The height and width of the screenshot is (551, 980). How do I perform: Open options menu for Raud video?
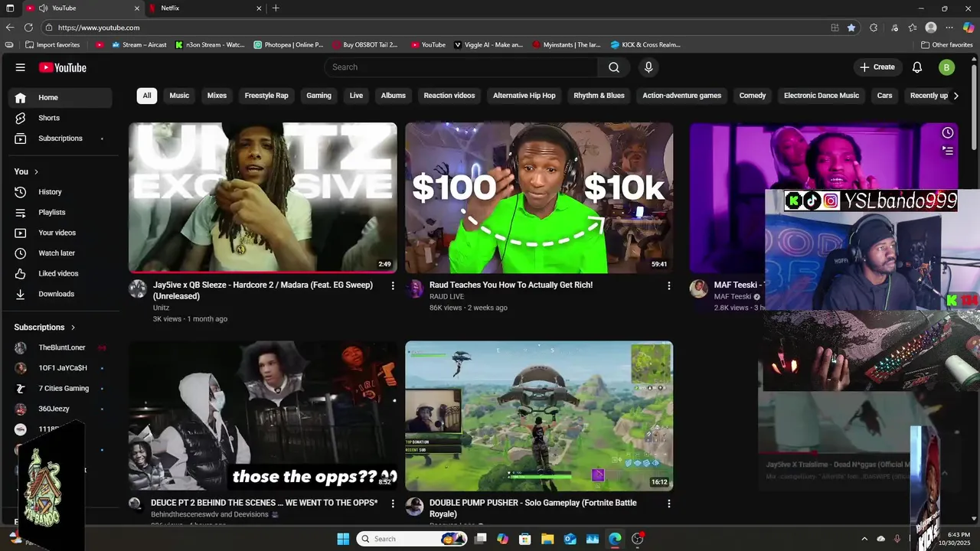pyautogui.click(x=668, y=285)
